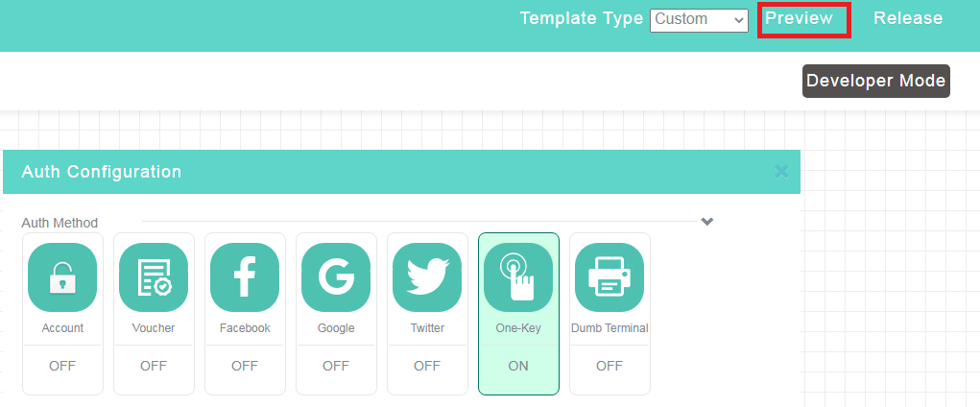Enable Voucher authentication OFF switch
980x407 pixels.
[x=154, y=367]
